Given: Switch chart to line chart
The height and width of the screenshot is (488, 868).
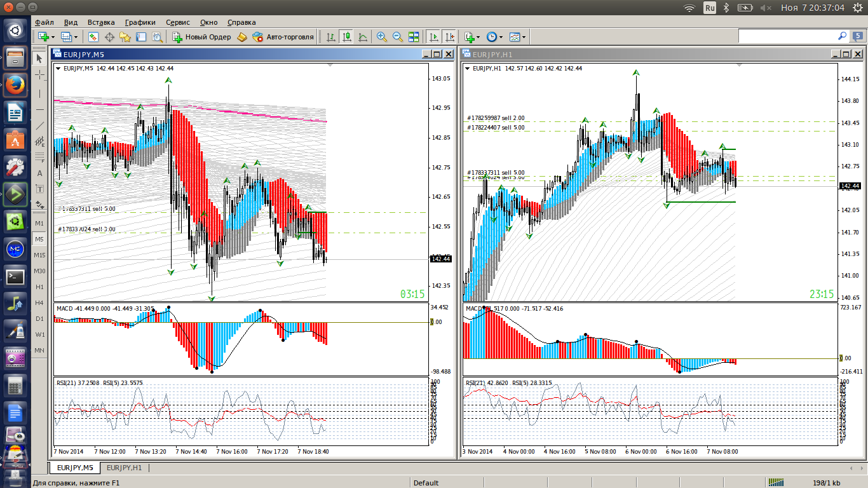Looking at the screenshot, I should click(x=363, y=37).
